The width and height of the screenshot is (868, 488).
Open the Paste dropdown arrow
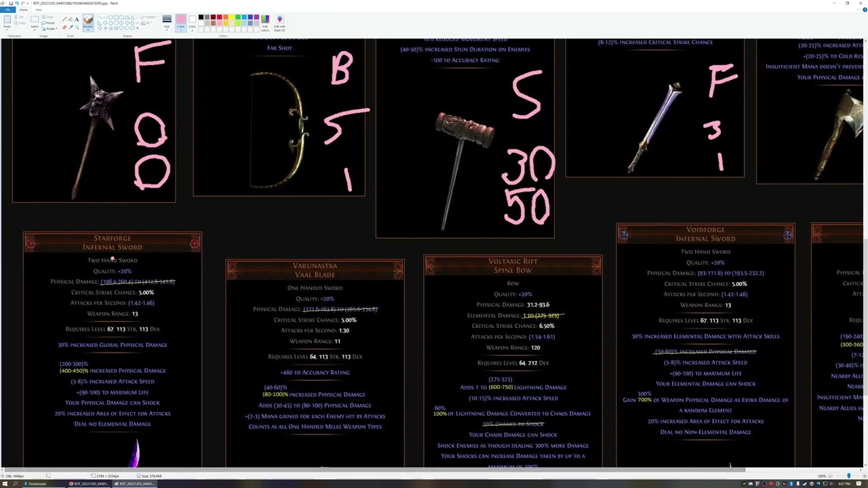pyautogui.click(x=7, y=29)
